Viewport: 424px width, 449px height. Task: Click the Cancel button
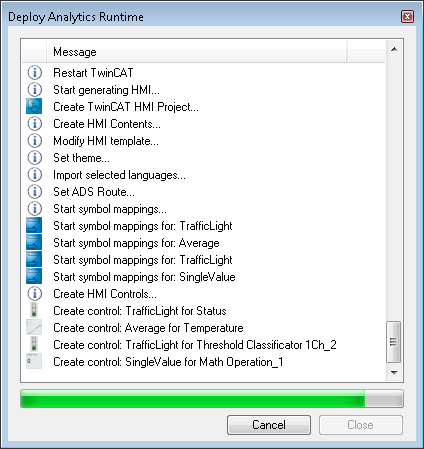pos(269,425)
